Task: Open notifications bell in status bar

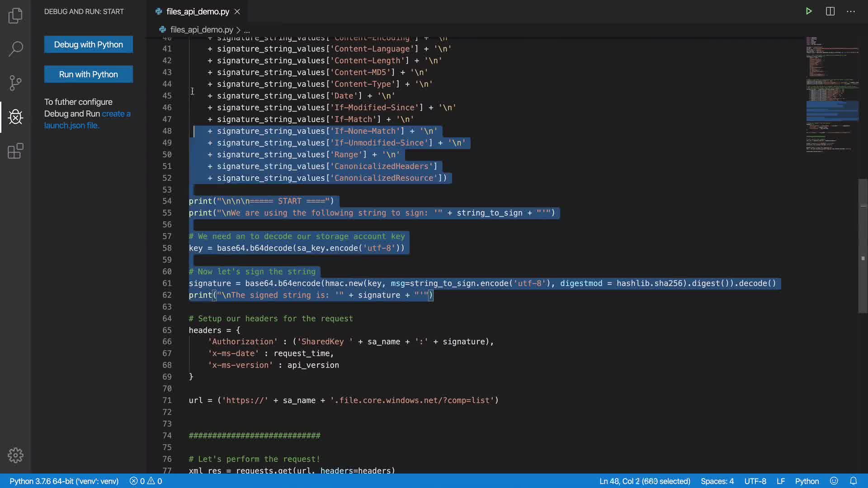Action: [x=853, y=481]
